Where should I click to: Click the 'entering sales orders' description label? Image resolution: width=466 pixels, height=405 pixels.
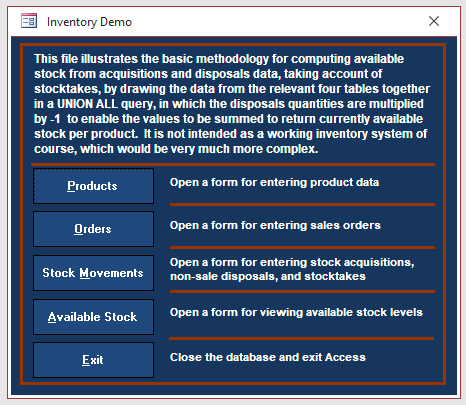275,225
